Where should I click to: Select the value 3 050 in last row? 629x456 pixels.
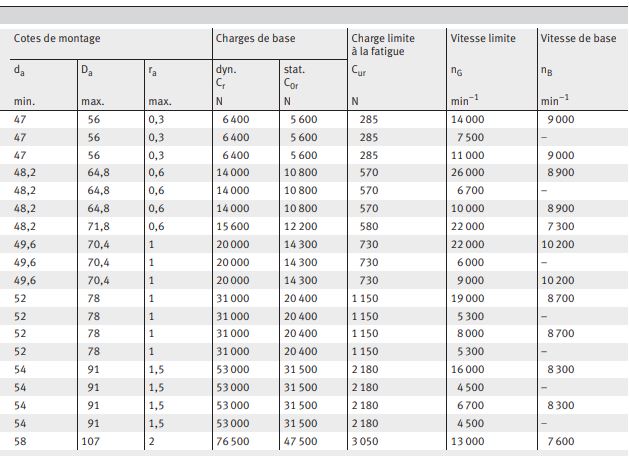tap(365, 442)
